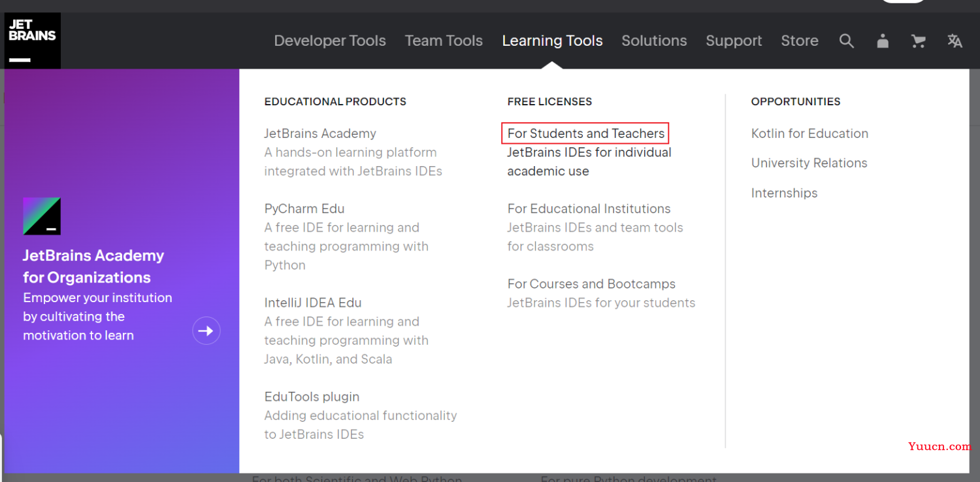Viewport: 980px width, 482px height.
Task: Click the arrow button in Academy promo
Action: 206,331
